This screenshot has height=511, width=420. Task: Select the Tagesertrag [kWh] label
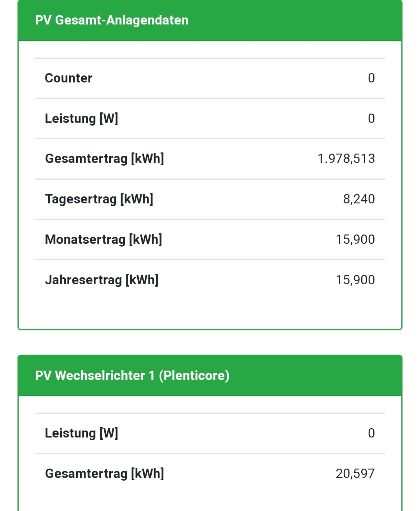(99, 199)
